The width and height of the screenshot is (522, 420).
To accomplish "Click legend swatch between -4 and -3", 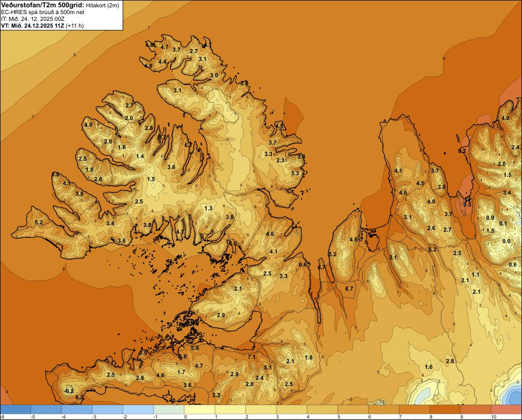I will point(77,410).
